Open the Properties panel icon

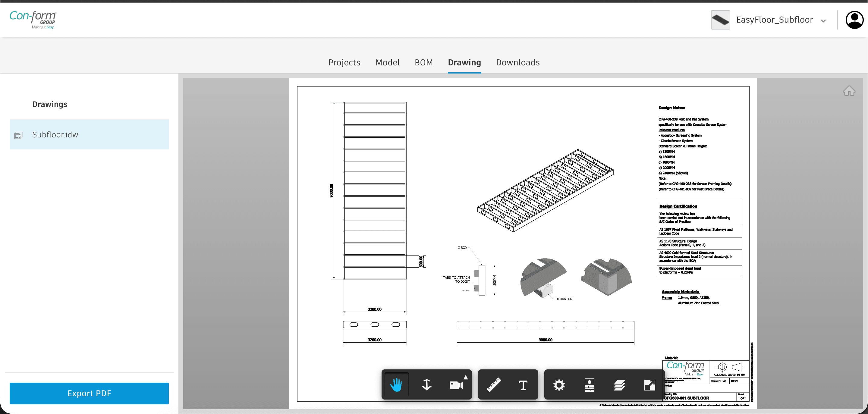[589, 385]
